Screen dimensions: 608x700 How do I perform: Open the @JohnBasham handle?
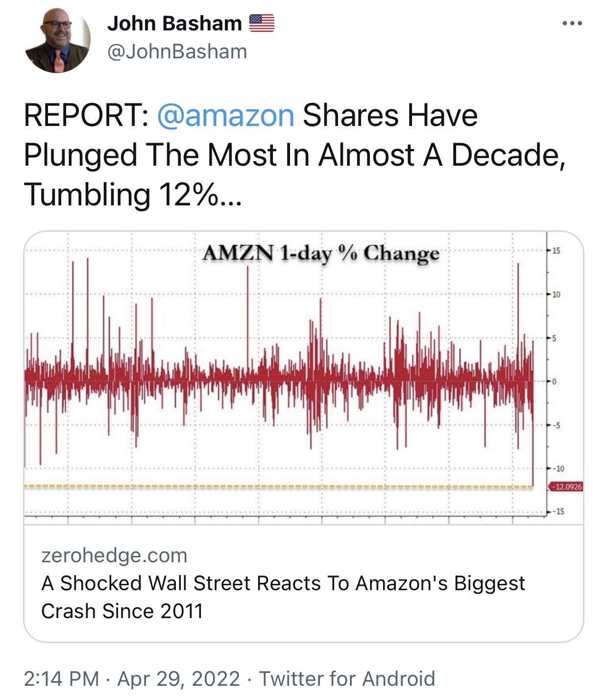click(x=177, y=51)
